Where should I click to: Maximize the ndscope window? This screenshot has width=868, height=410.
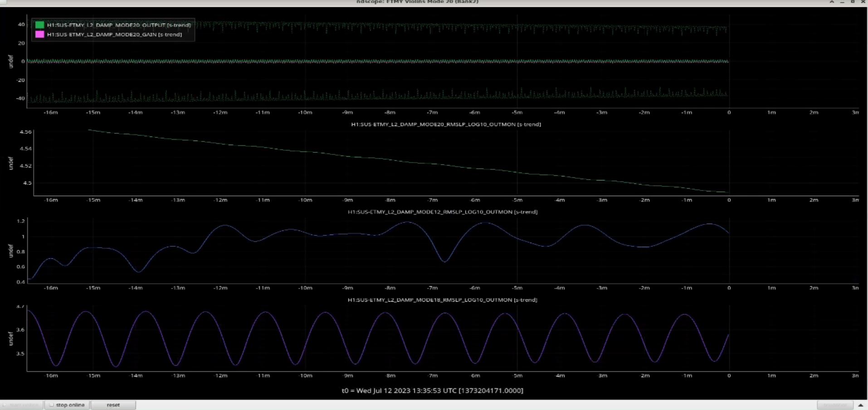tap(853, 2)
